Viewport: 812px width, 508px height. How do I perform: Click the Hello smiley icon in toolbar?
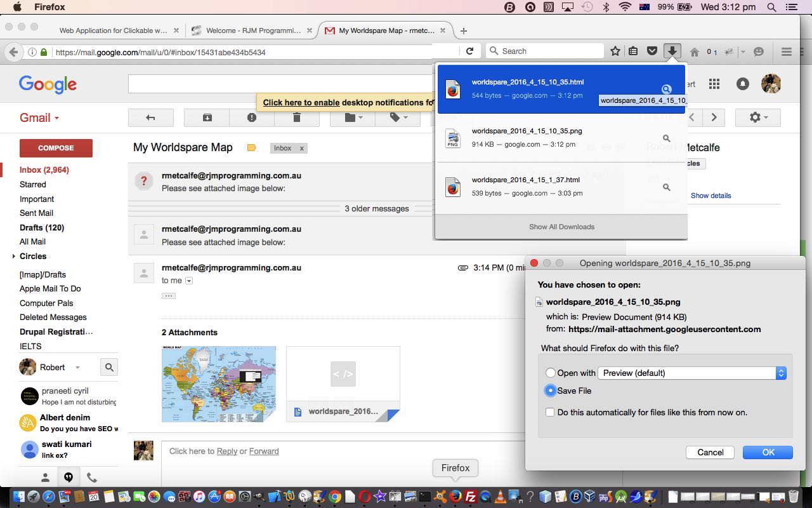[758, 52]
